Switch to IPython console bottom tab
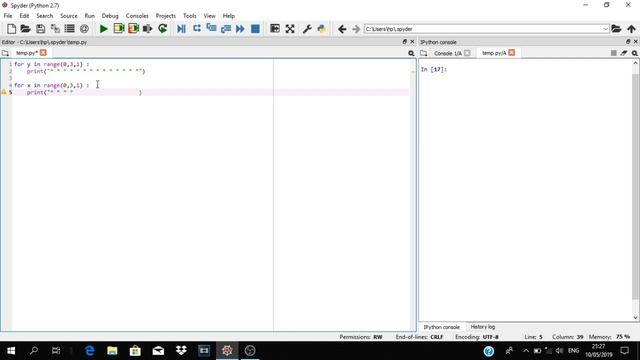Image resolution: width=640 pixels, height=360 pixels. point(441,327)
